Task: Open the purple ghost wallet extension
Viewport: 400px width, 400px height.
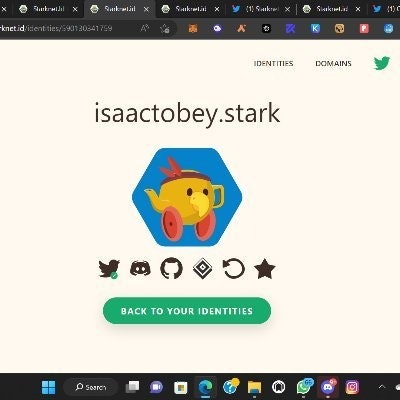Action: pyautogui.click(x=217, y=29)
